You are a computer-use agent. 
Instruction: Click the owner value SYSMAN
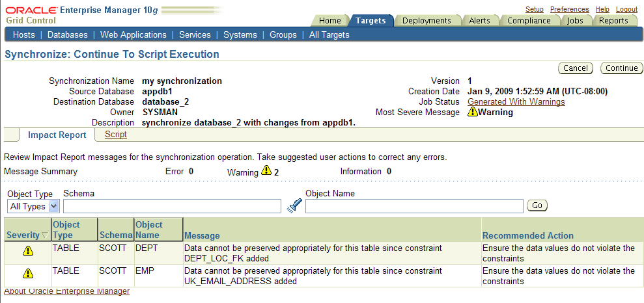(160, 112)
